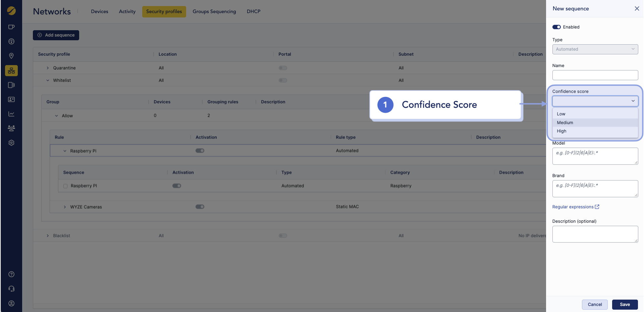Open the location pin sidebar icon
Screen dimensions: 644x312
pyautogui.click(x=11, y=56)
